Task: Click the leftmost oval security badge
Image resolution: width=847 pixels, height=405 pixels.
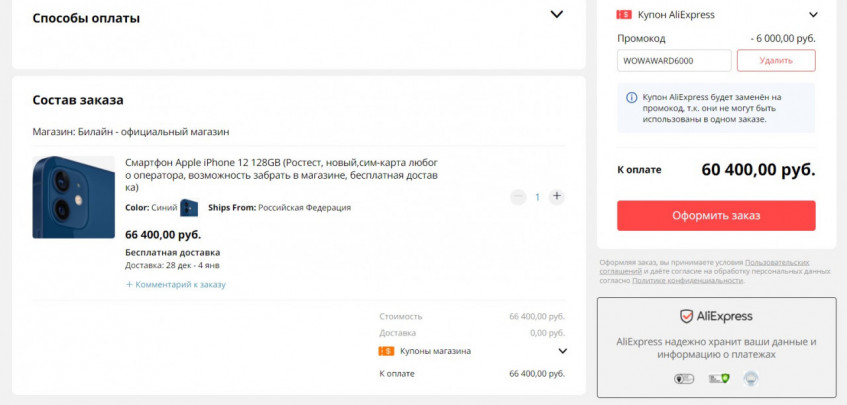Action: tap(685, 379)
